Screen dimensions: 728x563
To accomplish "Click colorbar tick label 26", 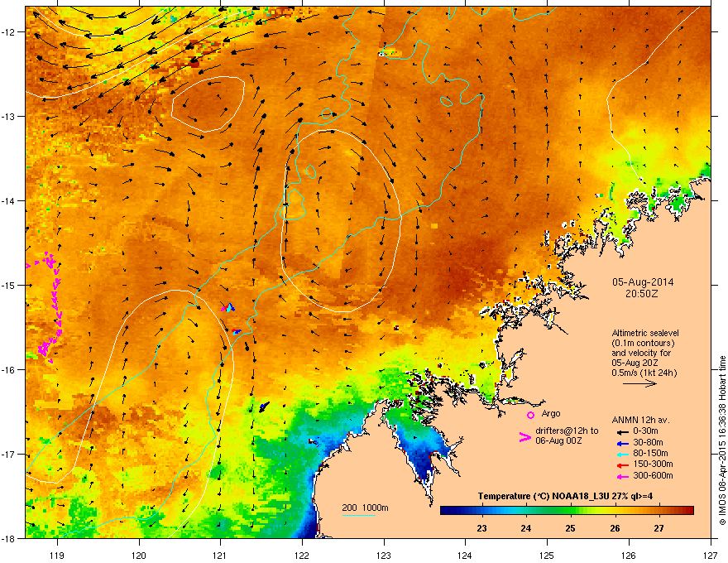I will [x=615, y=528].
